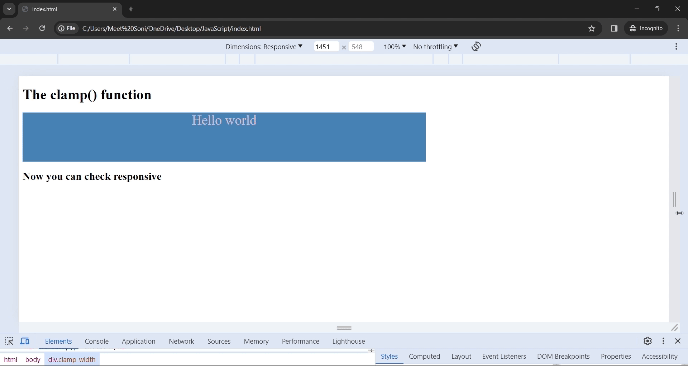Image resolution: width=688 pixels, height=366 pixels.
Task: Select div.clamp-width in the breadcrumb
Action: [x=72, y=359]
